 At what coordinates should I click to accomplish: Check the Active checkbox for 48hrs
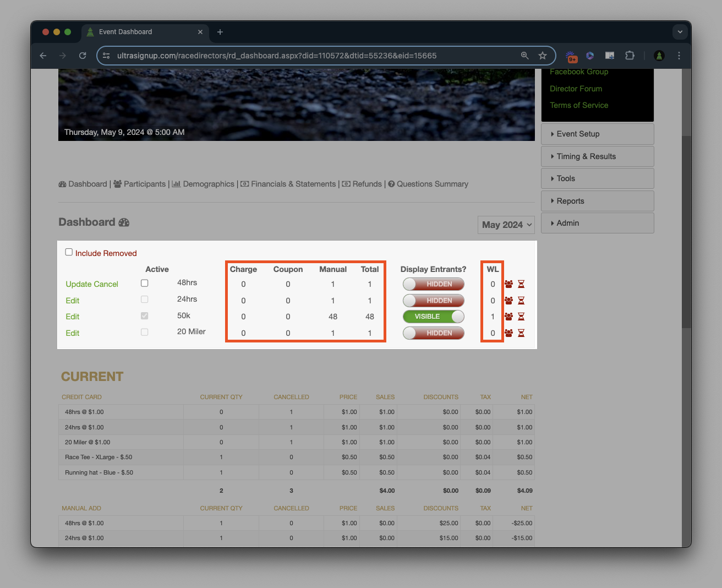click(x=145, y=283)
